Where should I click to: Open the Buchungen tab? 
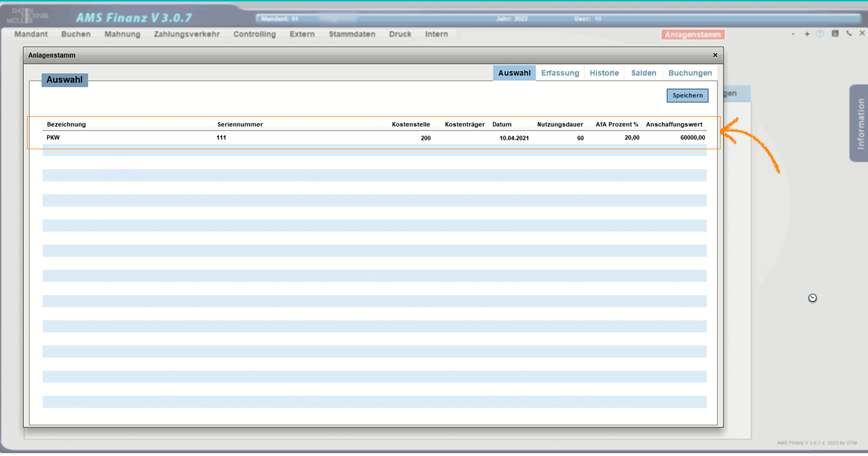[x=690, y=73]
